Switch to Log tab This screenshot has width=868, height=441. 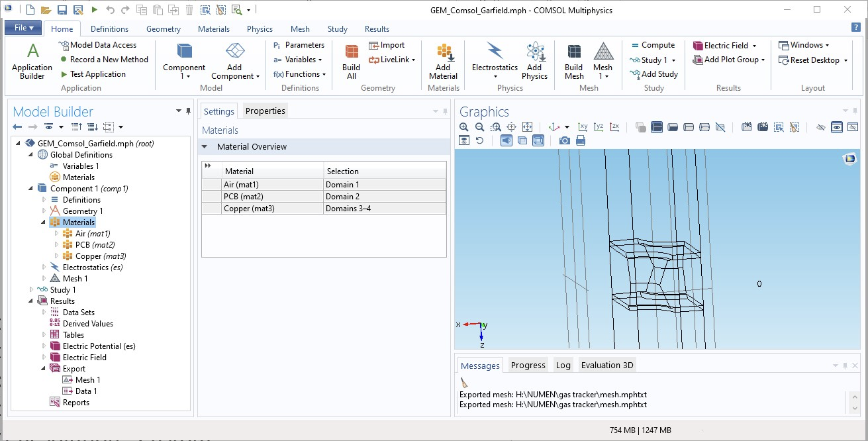pyautogui.click(x=563, y=366)
